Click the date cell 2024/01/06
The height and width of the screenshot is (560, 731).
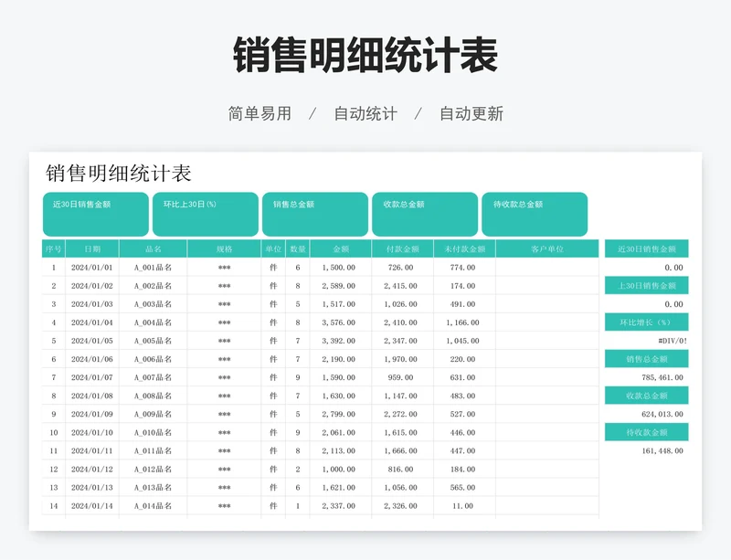(x=92, y=359)
